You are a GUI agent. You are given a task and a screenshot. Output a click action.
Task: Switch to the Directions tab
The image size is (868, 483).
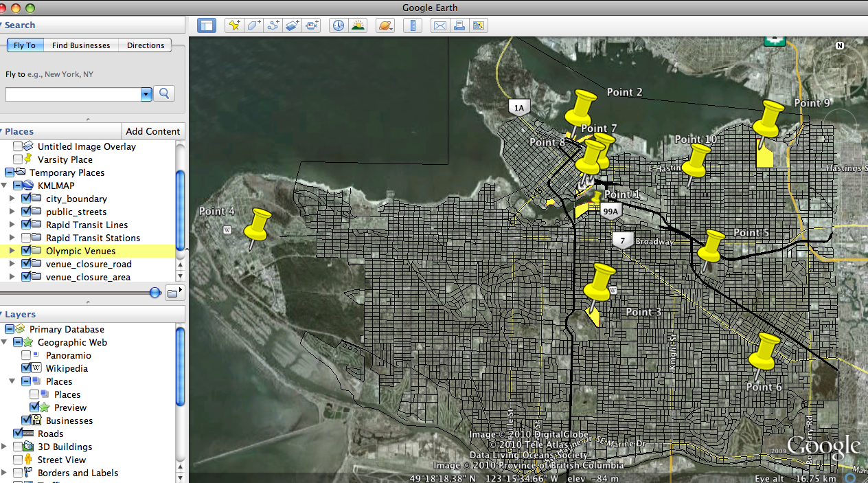pyautogui.click(x=146, y=45)
